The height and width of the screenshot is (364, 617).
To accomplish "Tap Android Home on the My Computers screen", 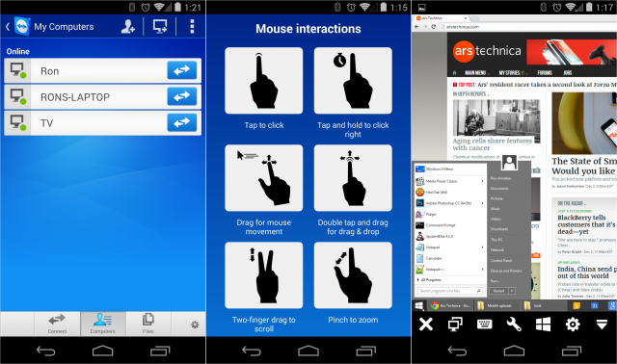I will (103, 351).
